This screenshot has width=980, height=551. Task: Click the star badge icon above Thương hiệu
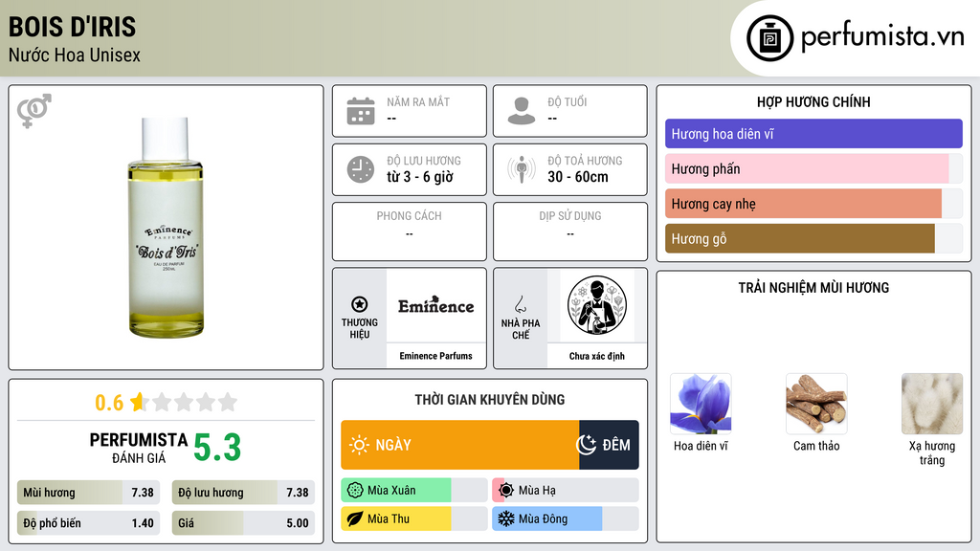click(x=360, y=304)
